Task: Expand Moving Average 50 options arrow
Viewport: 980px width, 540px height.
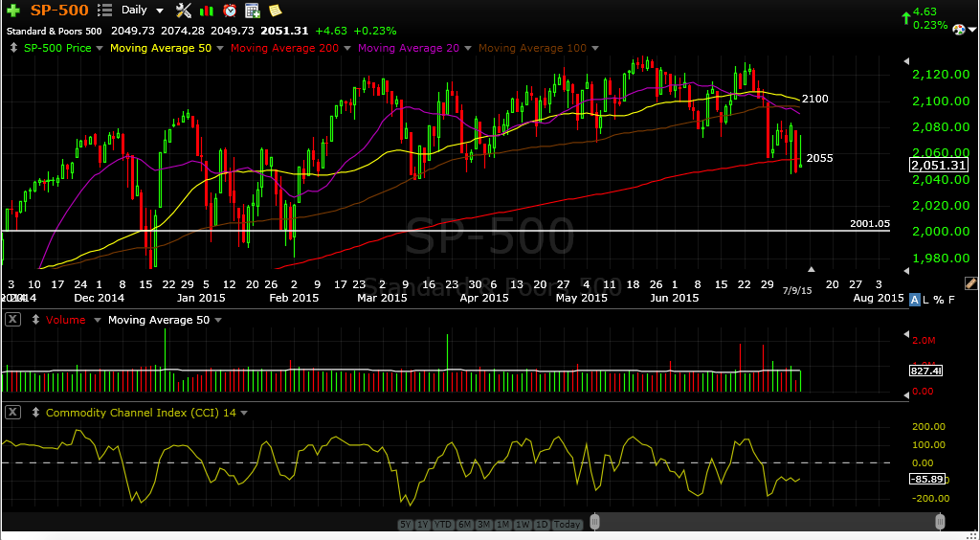Action: coord(219,48)
